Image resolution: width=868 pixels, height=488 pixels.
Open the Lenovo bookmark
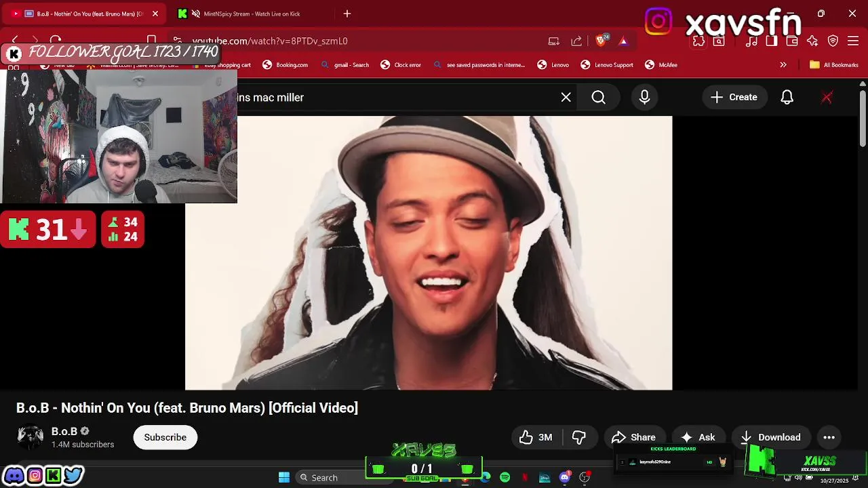tap(553, 65)
